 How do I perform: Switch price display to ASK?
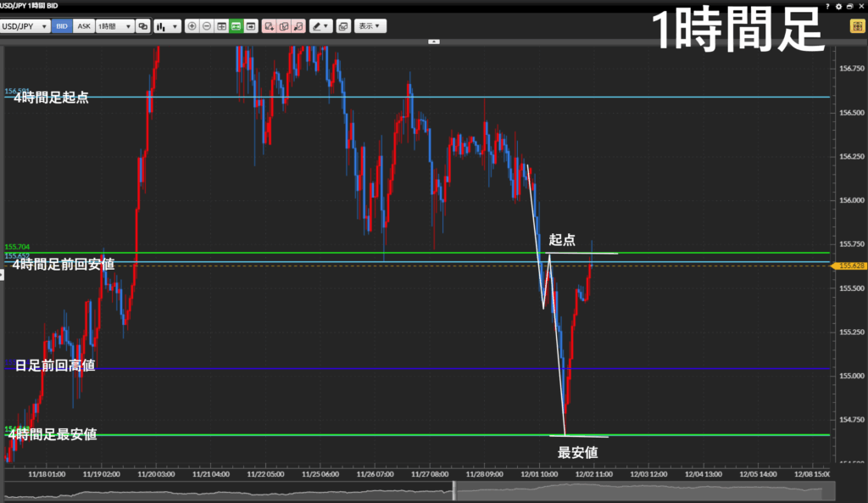pos(84,26)
